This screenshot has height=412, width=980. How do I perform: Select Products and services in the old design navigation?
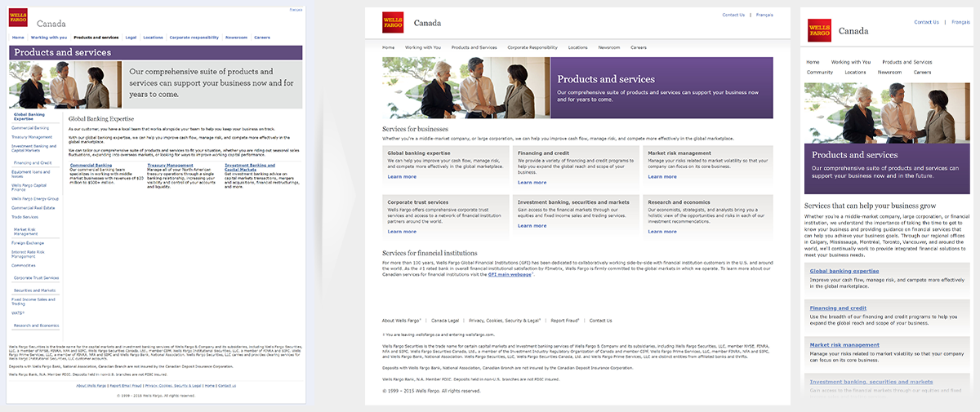96,38
